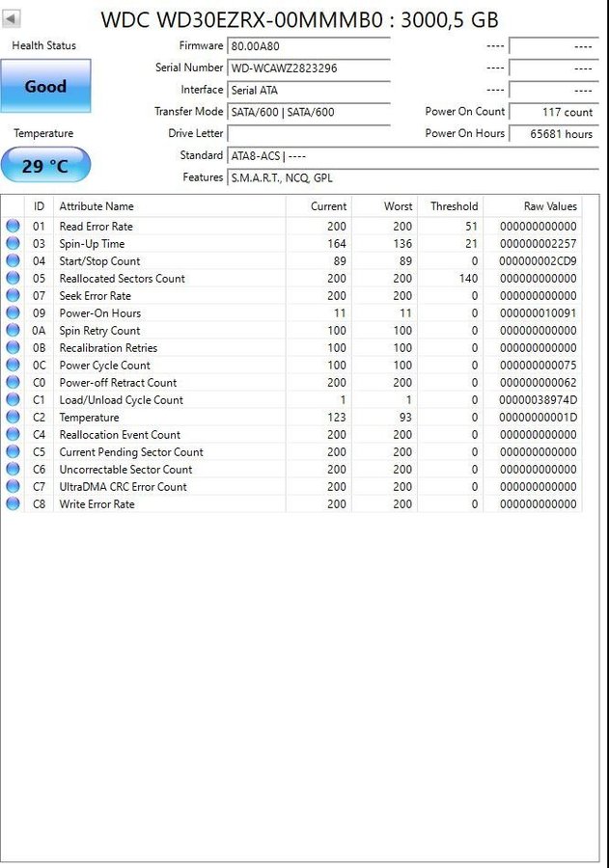
Task: Click the Threshold column header
Action: [x=451, y=206]
